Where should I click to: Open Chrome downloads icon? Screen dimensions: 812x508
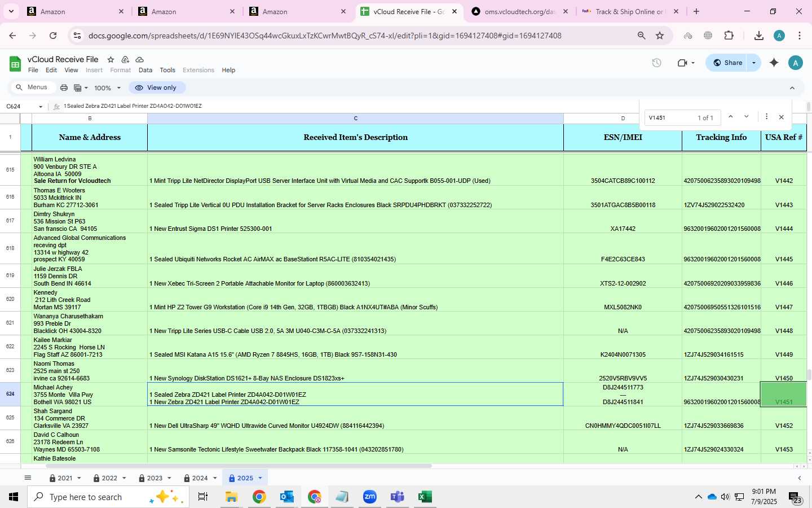759,36
